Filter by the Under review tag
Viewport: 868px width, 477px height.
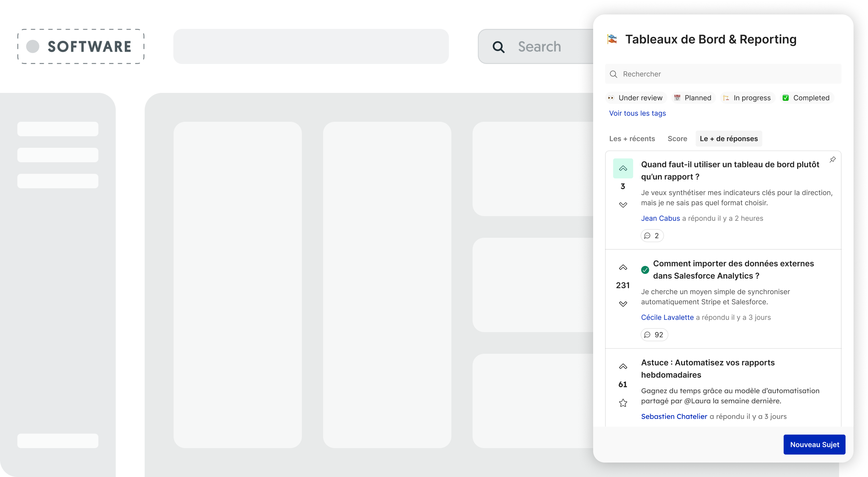point(636,98)
